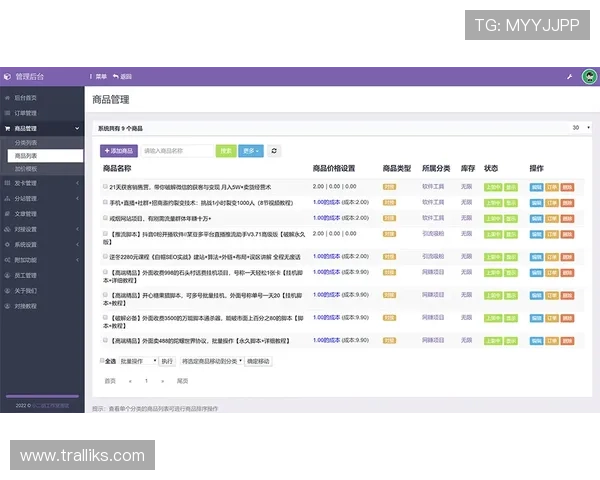Tick checkbox for 戒烟网站项目 product row
The height and width of the screenshot is (480, 600).
(105, 217)
